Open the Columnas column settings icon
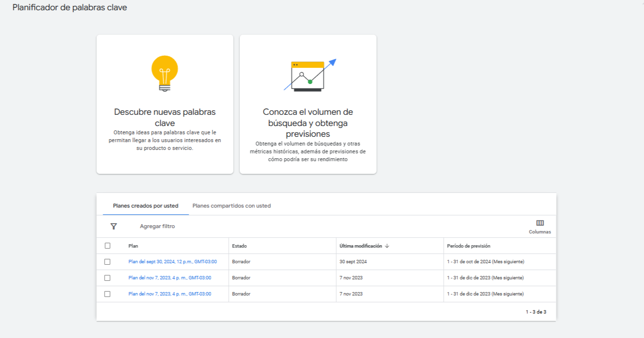 point(540,223)
